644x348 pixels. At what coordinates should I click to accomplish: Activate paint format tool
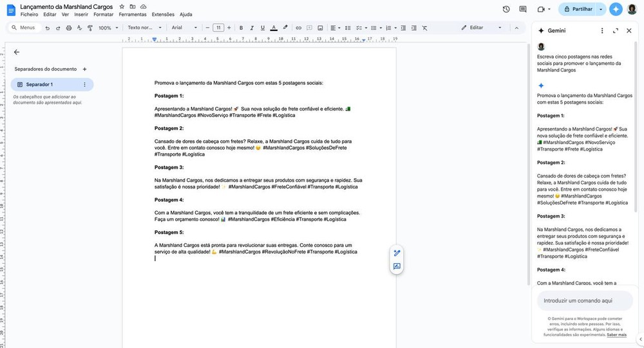[90, 28]
